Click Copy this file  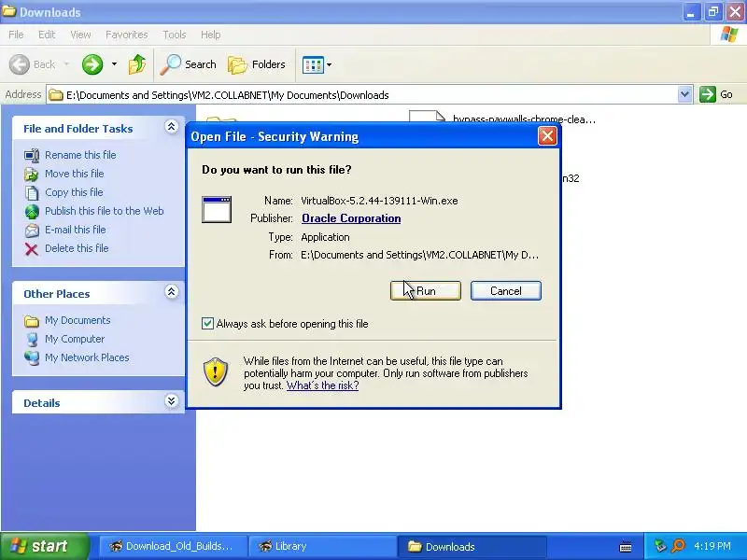click(x=74, y=192)
